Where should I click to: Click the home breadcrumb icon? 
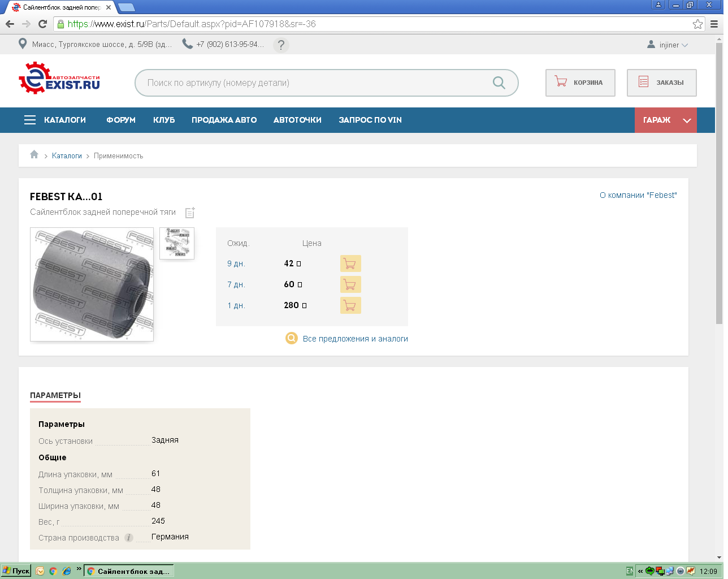coord(34,155)
